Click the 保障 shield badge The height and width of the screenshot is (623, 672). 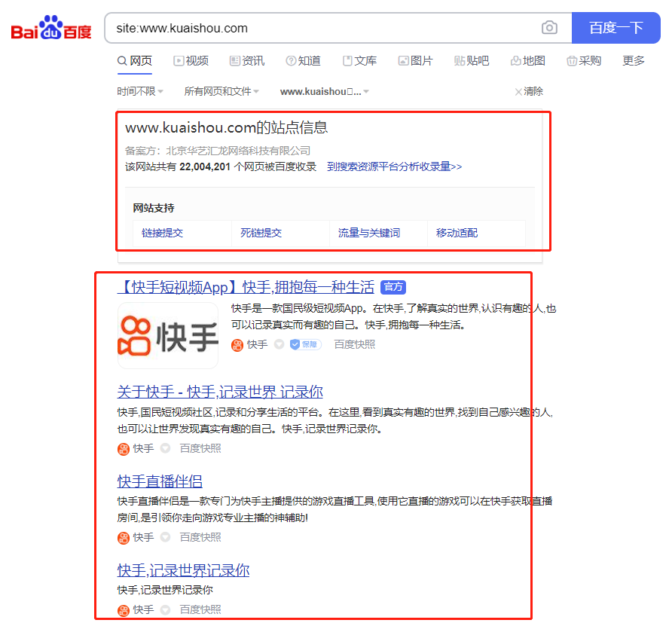point(305,344)
